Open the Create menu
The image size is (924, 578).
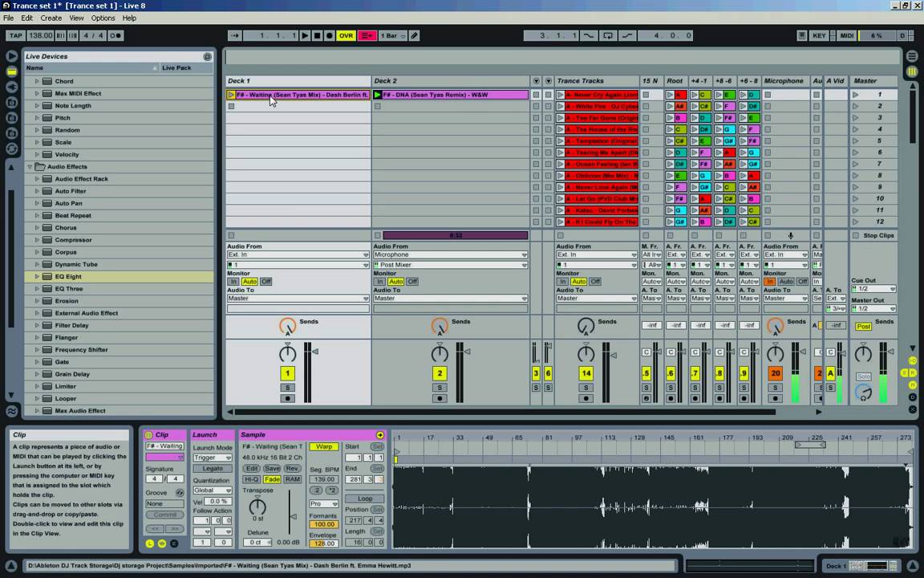point(51,18)
